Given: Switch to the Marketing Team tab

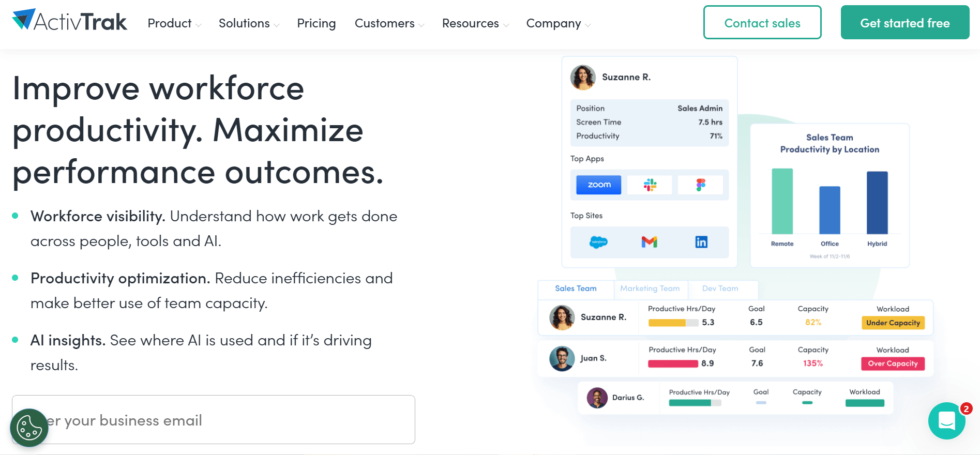Looking at the screenshot, I should point(650,289).
